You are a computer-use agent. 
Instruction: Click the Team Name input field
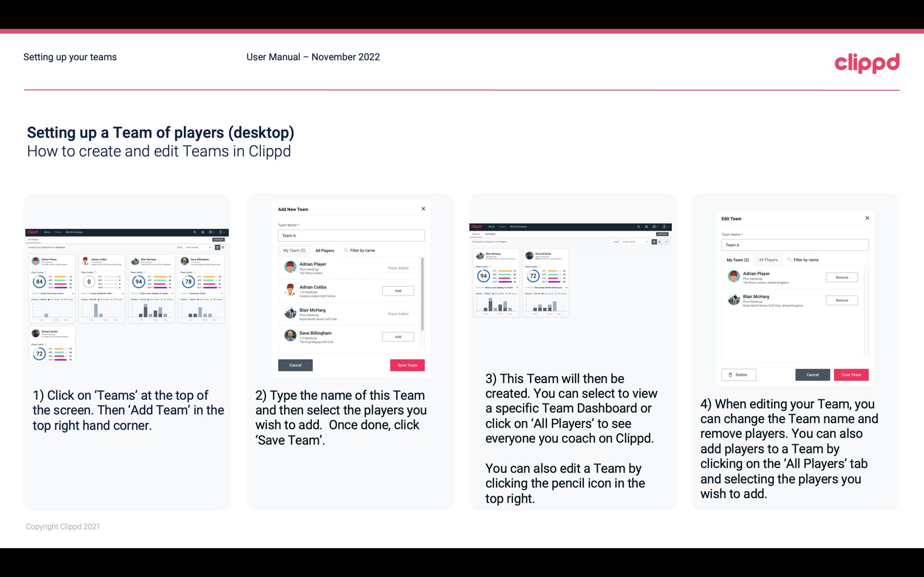351,235
